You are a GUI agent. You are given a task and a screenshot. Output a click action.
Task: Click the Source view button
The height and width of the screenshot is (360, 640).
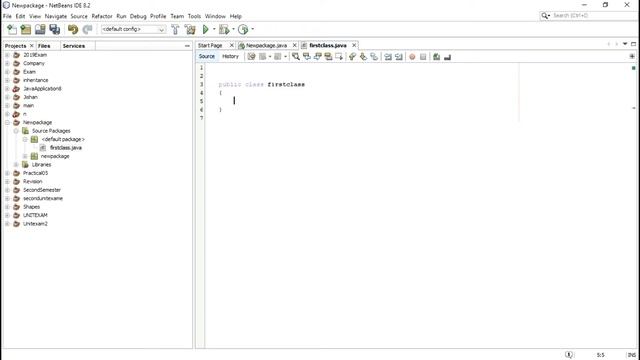tap(207, 57)
